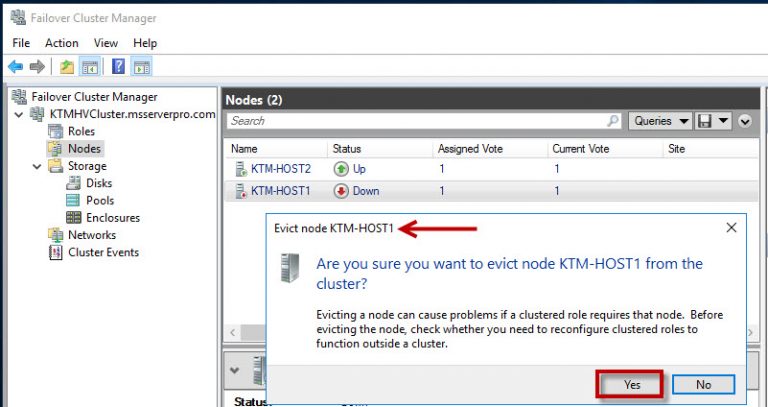Select KTMHVCluster.msserverpro.com in the tree
Image resolution: width=768 pixels, height=407 pixels.
(x=132, y=115)
